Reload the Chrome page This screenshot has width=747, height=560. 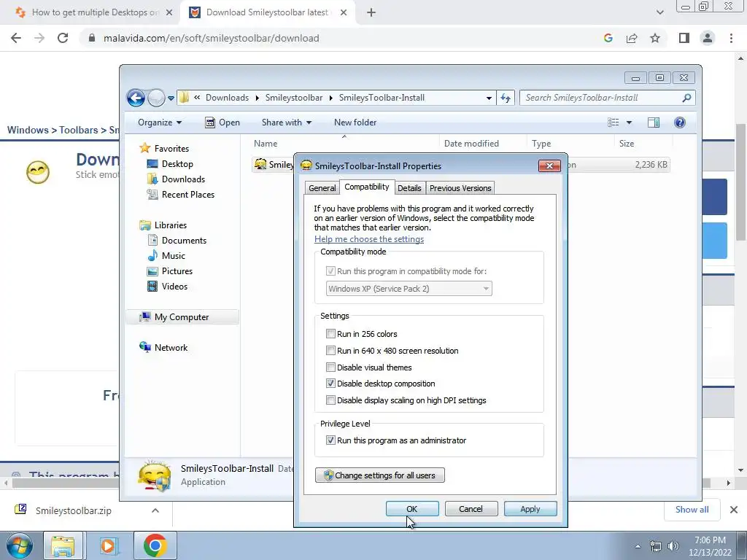pyautogui.click(x=63, y=38)
